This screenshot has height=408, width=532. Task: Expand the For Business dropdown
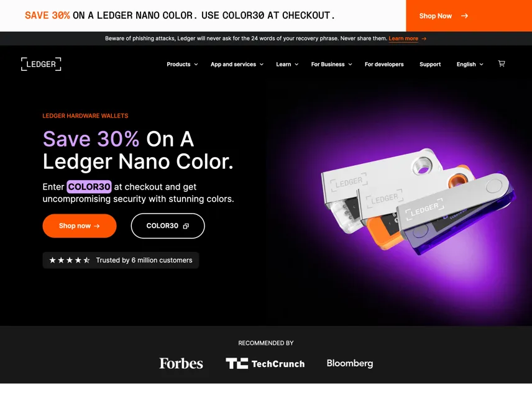point(331,64)
